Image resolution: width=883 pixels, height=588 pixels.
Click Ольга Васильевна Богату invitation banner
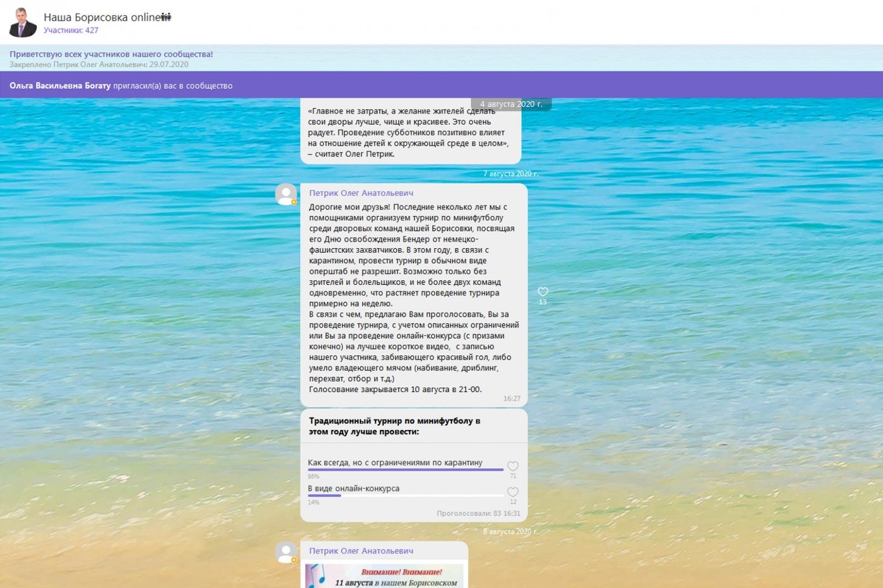(x=121, y=85)
